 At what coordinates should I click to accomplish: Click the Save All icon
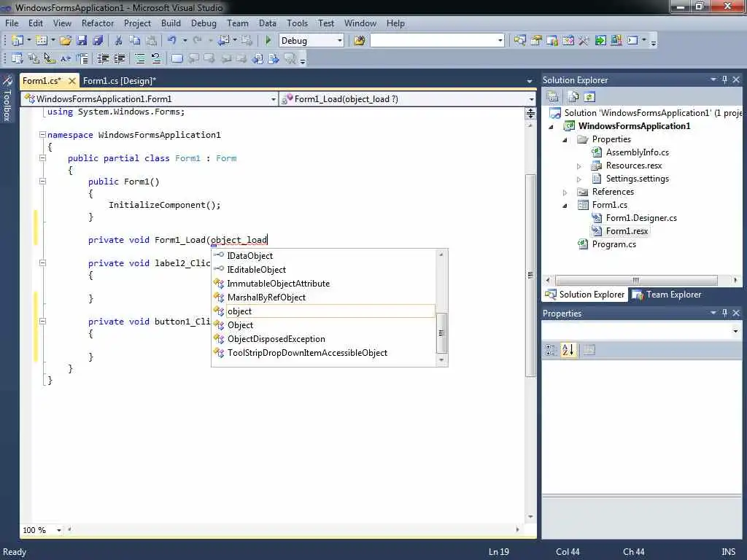(x=98, y=41)
